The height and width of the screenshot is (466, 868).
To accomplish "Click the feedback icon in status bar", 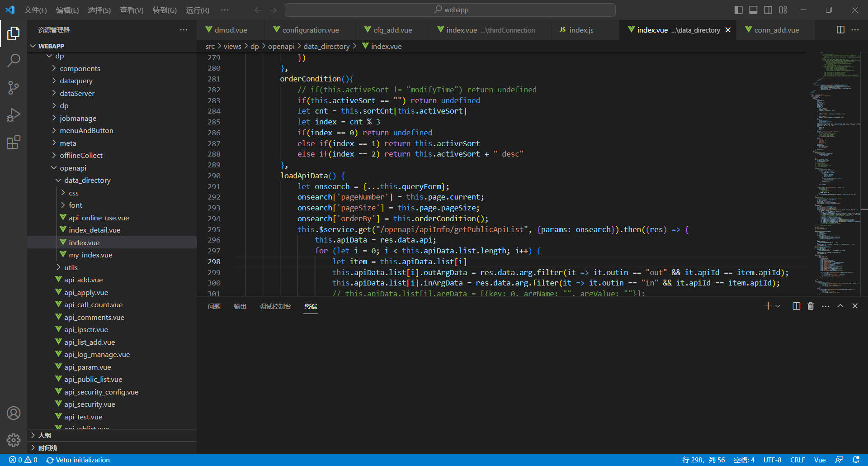I will [839, 460].
